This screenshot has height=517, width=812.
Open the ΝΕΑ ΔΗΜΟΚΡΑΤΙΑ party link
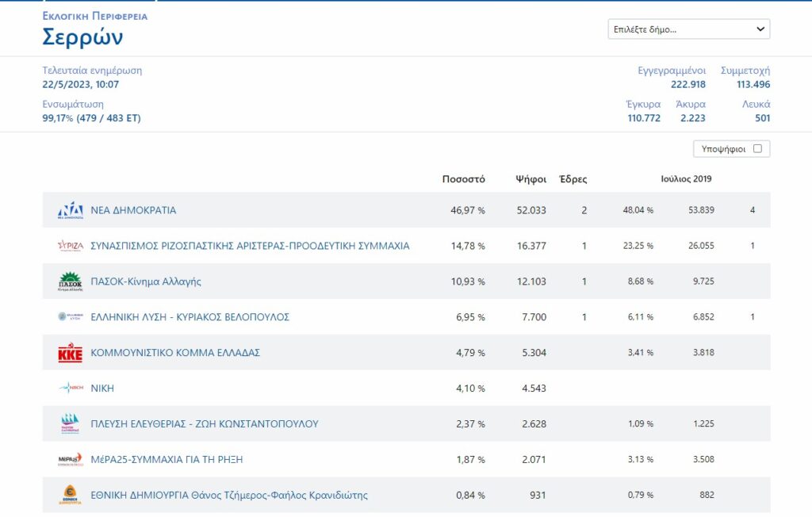133,210
